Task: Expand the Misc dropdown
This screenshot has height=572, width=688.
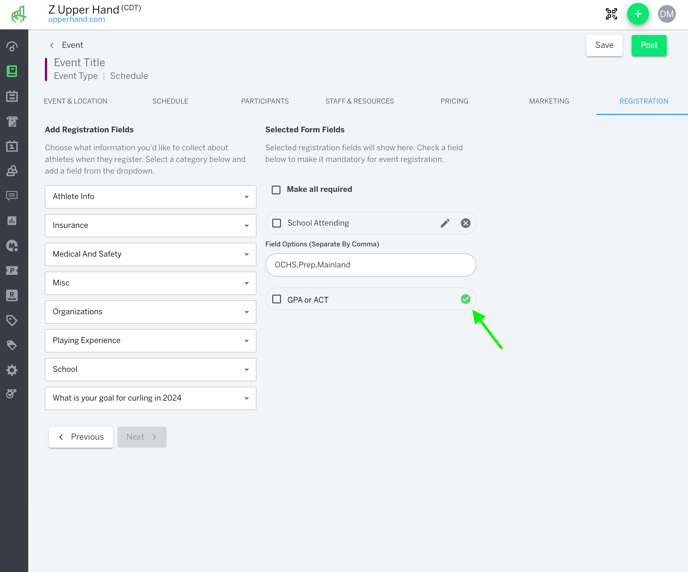Action: point(150,283)
